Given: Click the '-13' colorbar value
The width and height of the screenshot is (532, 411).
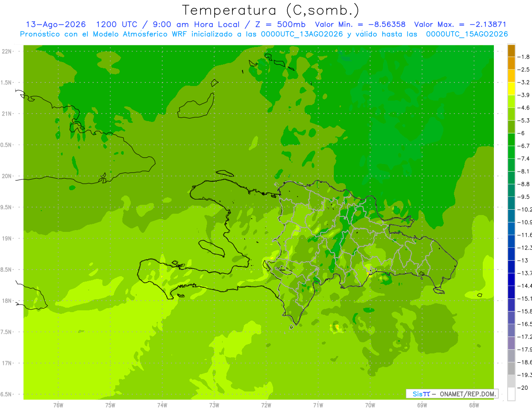Looking at the screenshot, I should (523, 260).
